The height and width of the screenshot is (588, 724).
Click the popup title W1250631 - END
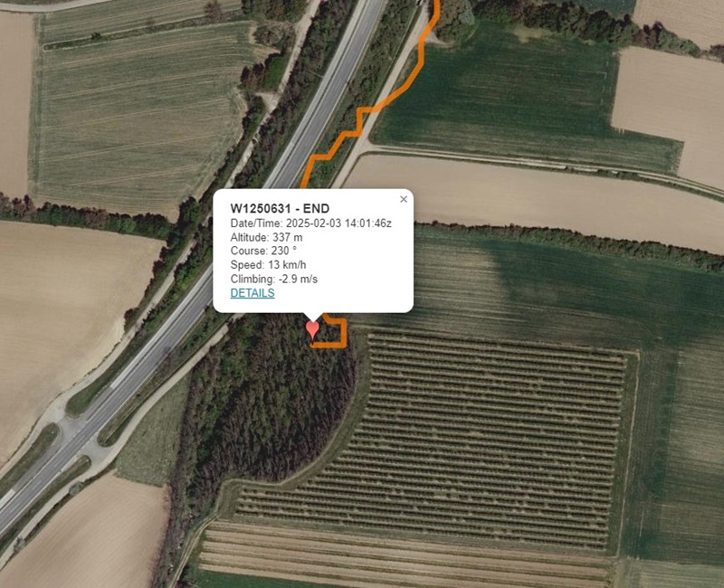[x=280, y=209]
